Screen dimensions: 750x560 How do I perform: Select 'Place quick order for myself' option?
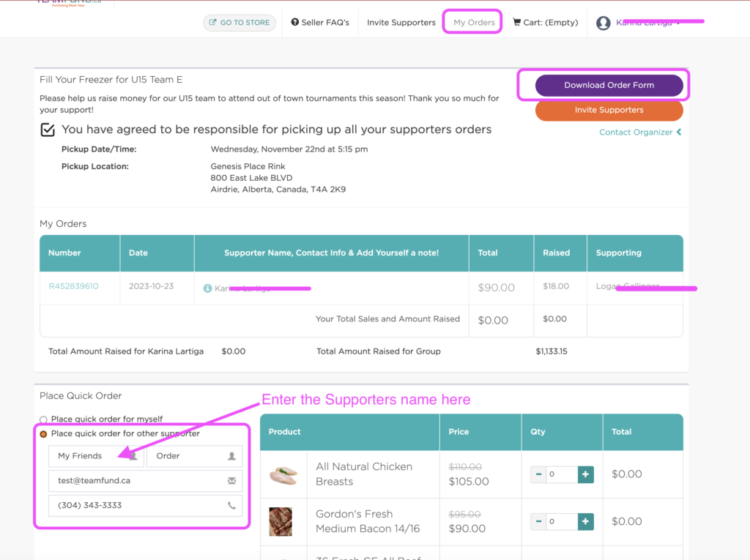click(x=44, y=419)
